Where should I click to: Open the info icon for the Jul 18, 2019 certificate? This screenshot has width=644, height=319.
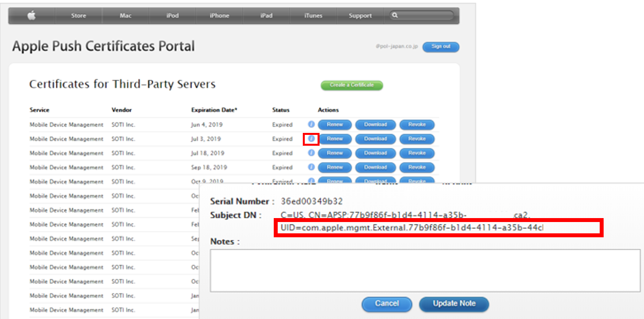click(311, 153)
